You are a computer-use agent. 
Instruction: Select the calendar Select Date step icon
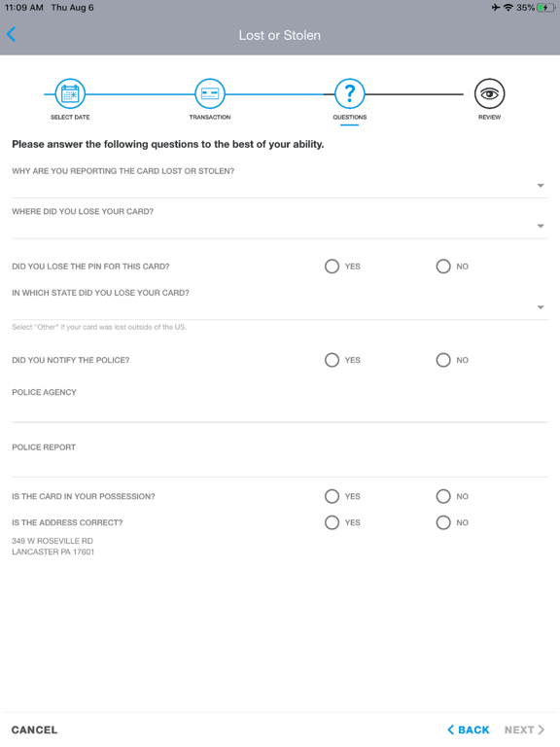click(x=70, y=93)
